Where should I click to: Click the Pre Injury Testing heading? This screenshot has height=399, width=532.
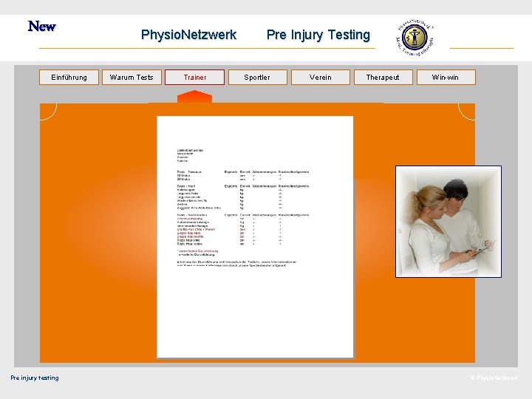click(318, 35)
